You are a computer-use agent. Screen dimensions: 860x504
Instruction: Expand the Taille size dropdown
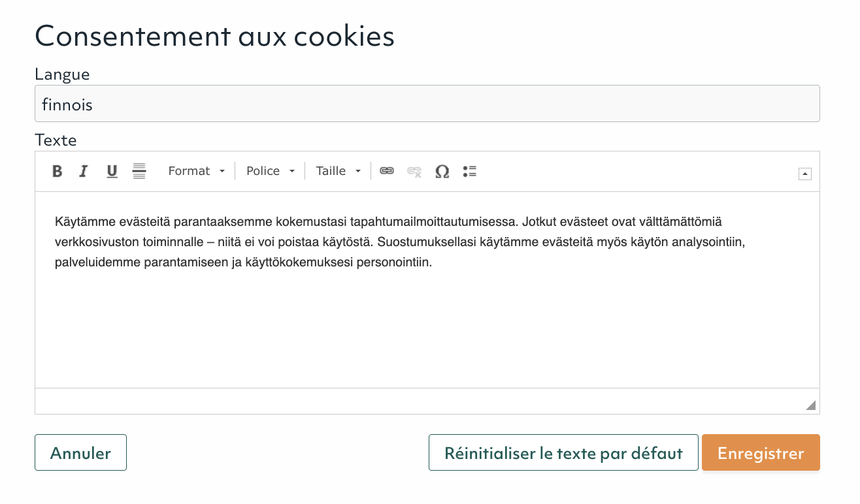coord(339,171)
